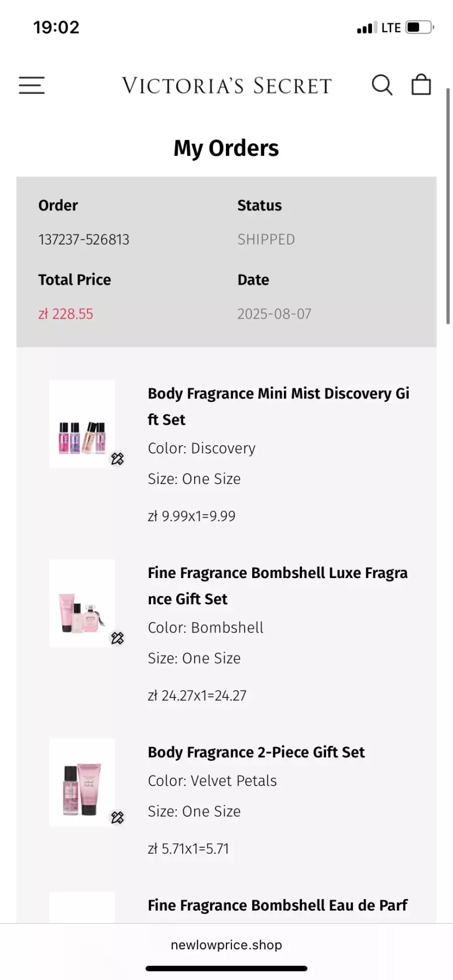The image size is (453, 980).
Task: Tap order number 137237-526813
Action: coord(84,239)
